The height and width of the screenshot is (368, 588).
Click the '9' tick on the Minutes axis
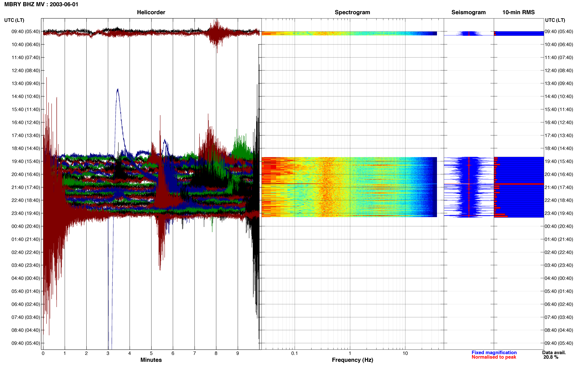[238, 353]
